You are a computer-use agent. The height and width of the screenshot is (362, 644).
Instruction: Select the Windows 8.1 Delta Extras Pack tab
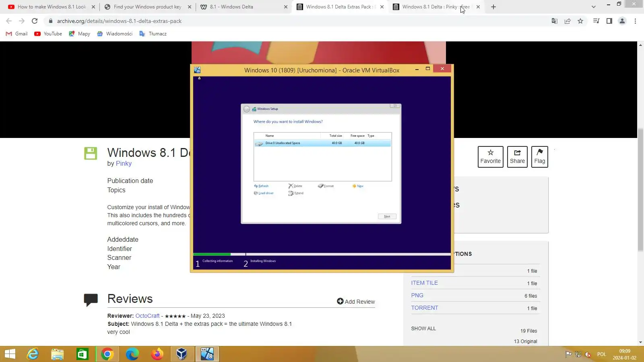pyautogui.click(x=340, y=7)
